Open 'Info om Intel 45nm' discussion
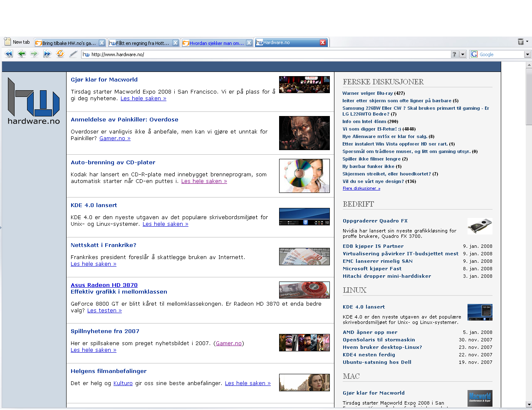Viewport: 532px width, 410px height. 364,121
